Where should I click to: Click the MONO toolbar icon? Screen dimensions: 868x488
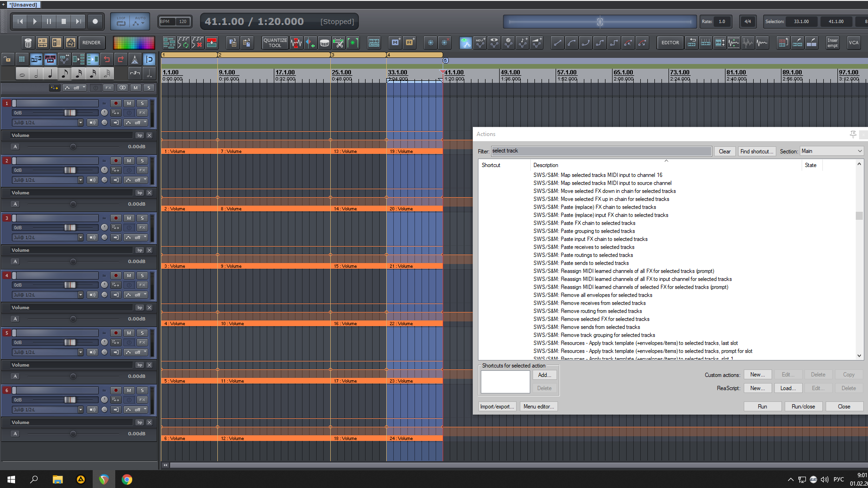click(x=374, y=43)
